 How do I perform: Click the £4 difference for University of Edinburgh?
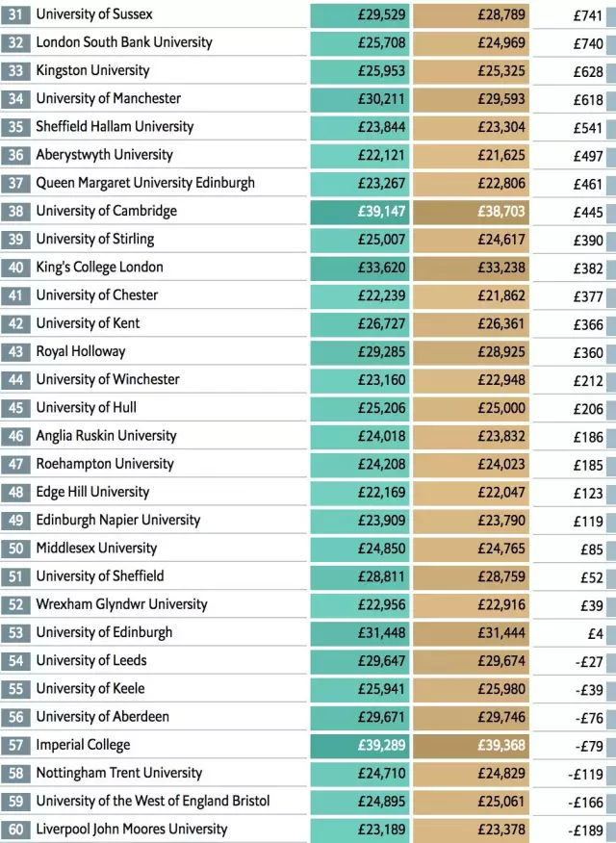(x=595, y=634)
